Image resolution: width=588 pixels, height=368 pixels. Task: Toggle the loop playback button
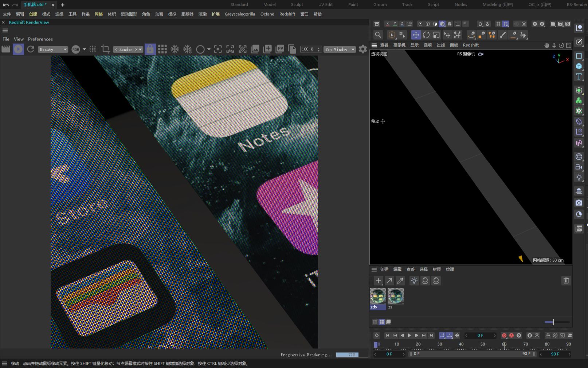coord(442,336)
